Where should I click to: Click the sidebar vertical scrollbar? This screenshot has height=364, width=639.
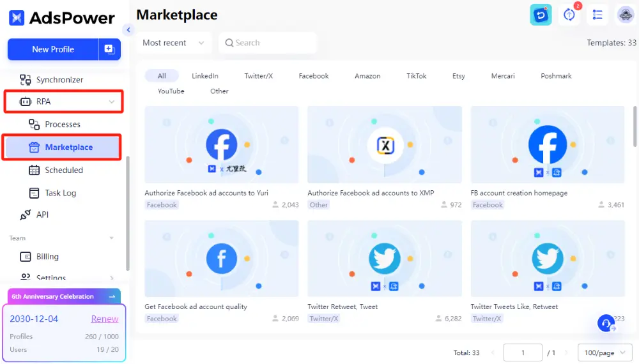[128, 213]
